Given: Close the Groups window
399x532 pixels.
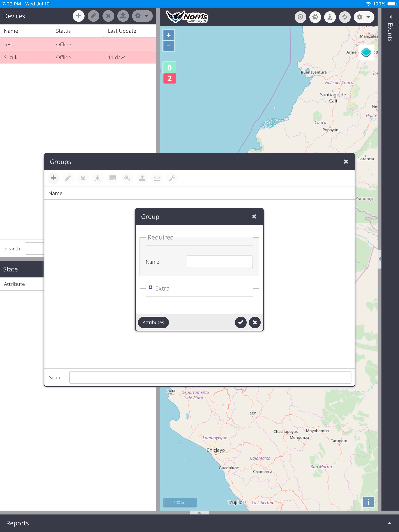Looking at the screenshot, I should [346, 162].
